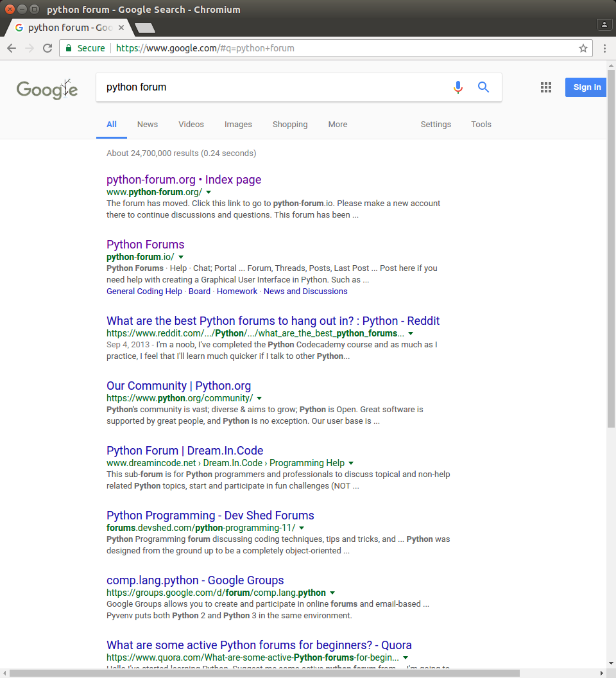
Task: Close the python forum browser tab
Action: click(x=121, y=28)
